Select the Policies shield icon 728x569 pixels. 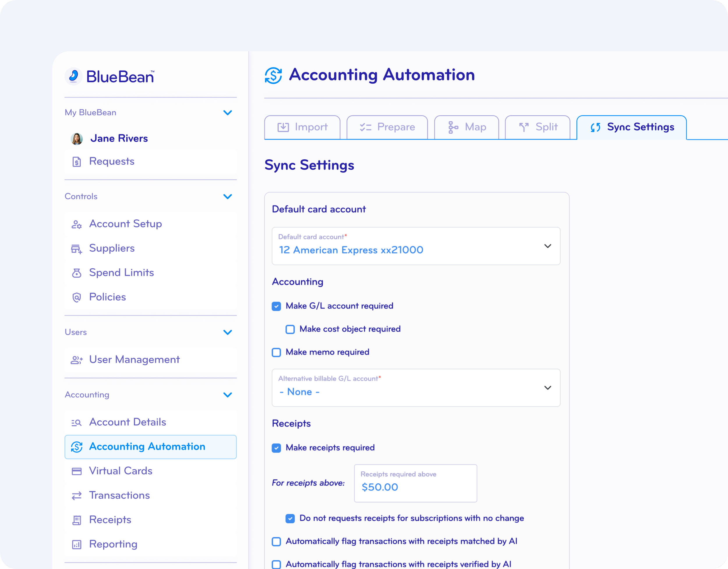point(77,297)
